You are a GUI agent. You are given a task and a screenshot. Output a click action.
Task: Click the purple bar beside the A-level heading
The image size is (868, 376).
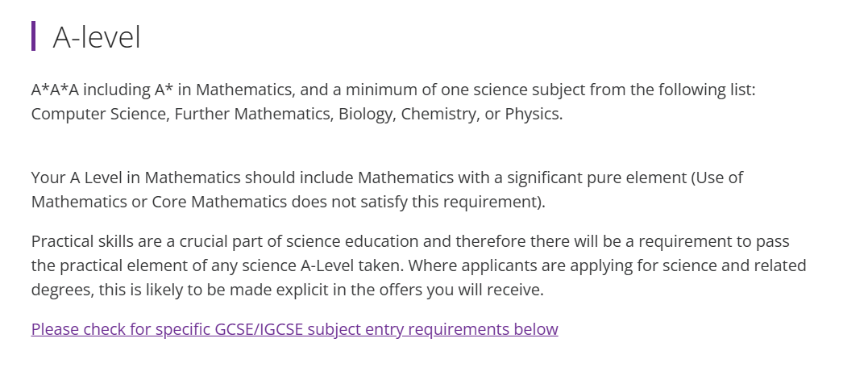tap(34, 36)
